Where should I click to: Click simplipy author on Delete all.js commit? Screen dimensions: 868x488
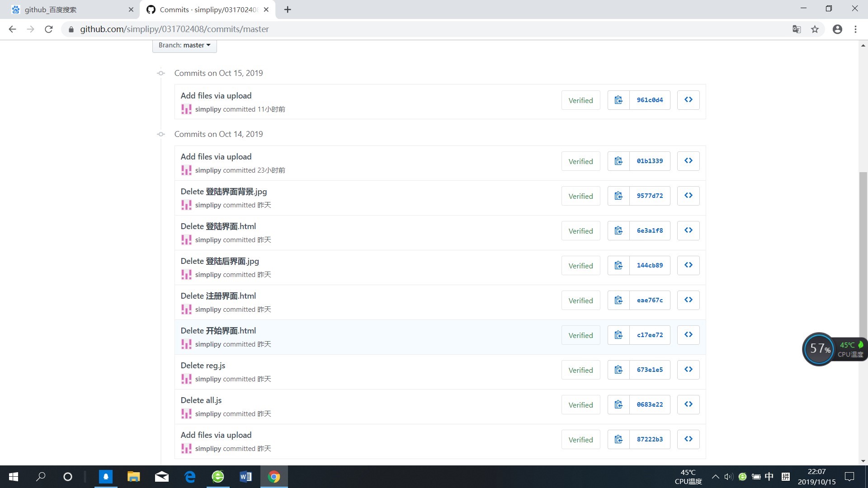[208, 414]
